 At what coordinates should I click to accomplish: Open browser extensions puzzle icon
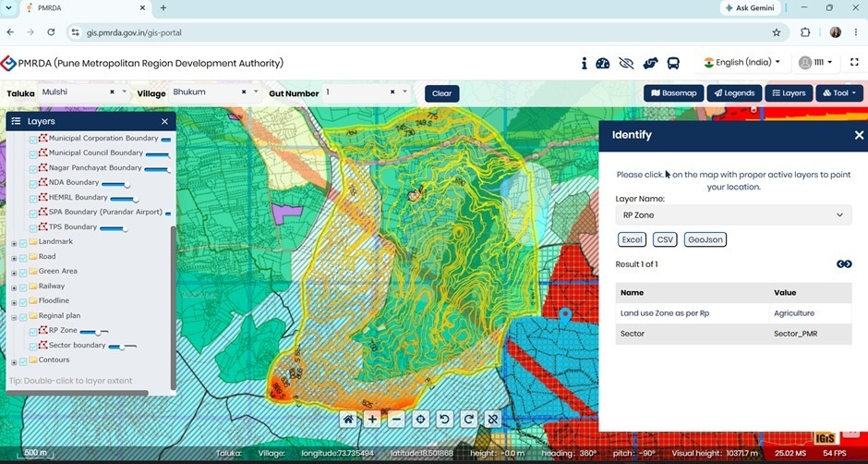tap(805, 32)
